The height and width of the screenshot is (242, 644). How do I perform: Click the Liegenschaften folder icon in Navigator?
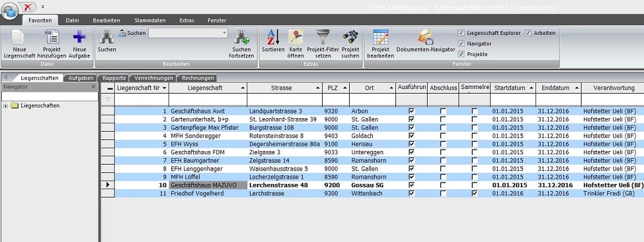[x=15, y=106]
